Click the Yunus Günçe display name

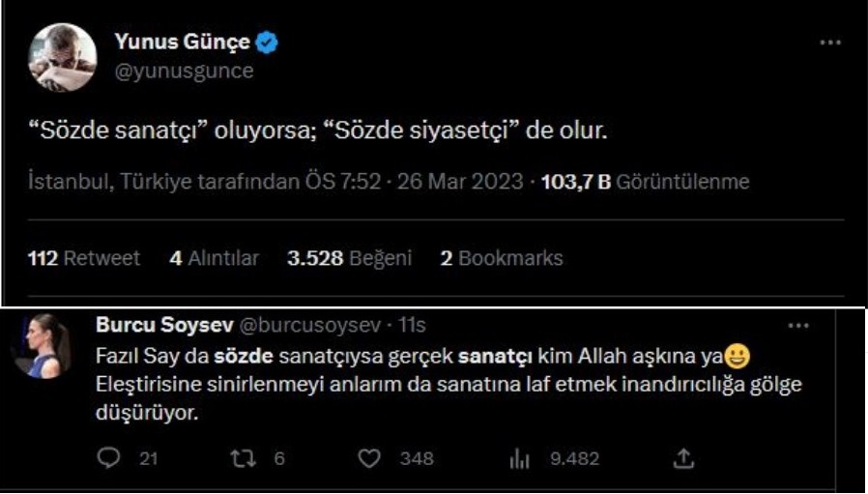pyautogui.click(x=183, y=43)
